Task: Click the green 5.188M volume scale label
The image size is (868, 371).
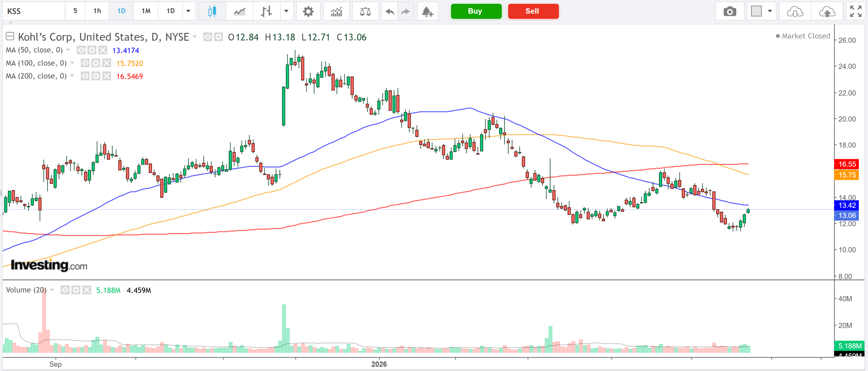Action: coord(849,346)
